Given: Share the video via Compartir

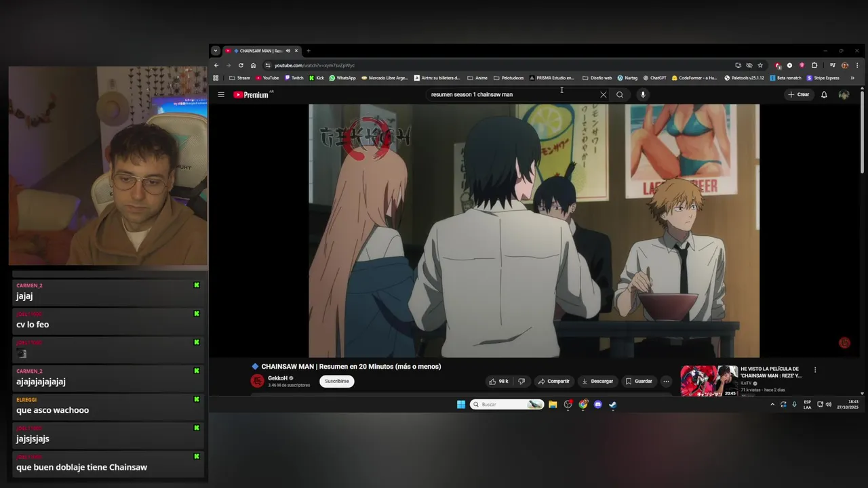Looking at the screenshot, I should [x=554, y=382].
